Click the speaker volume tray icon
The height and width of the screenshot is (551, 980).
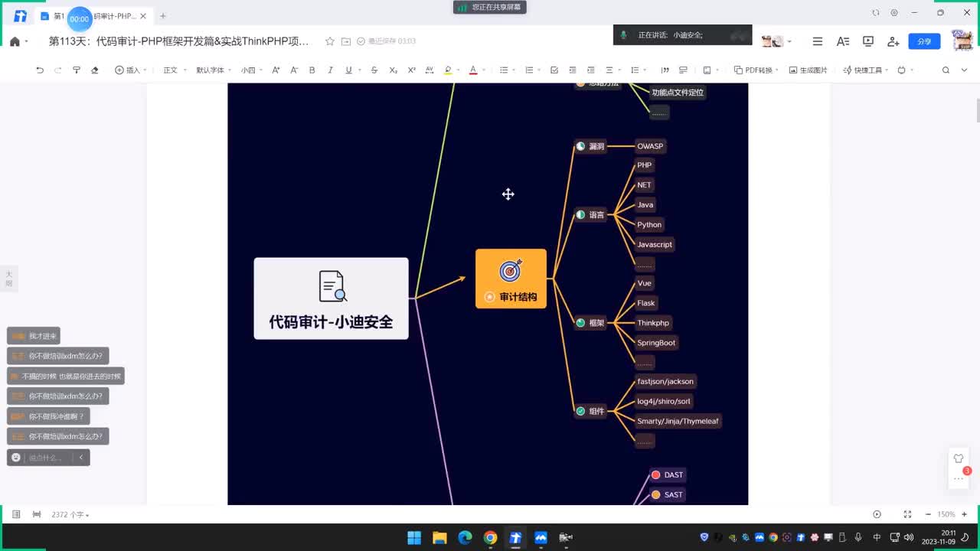[x=909, y=537]
